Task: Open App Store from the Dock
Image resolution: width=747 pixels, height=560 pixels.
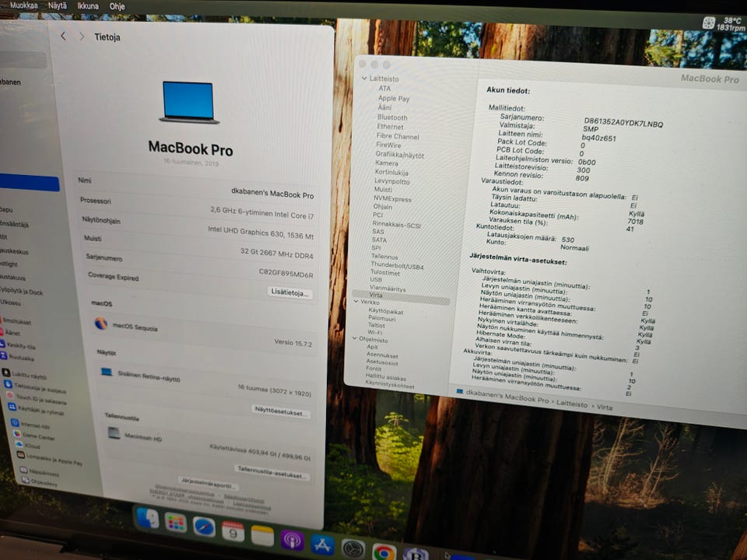Action: pos(322,544)
